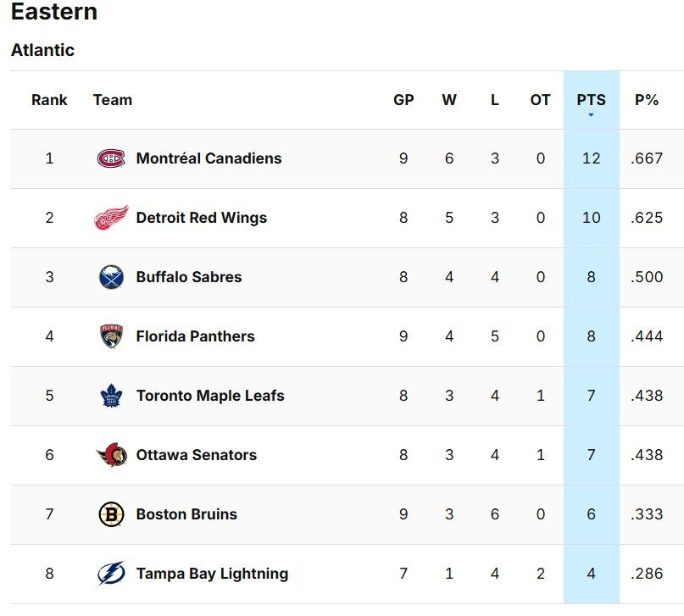Sort by the L column header

pyautogui.click(x=495, y=100)
